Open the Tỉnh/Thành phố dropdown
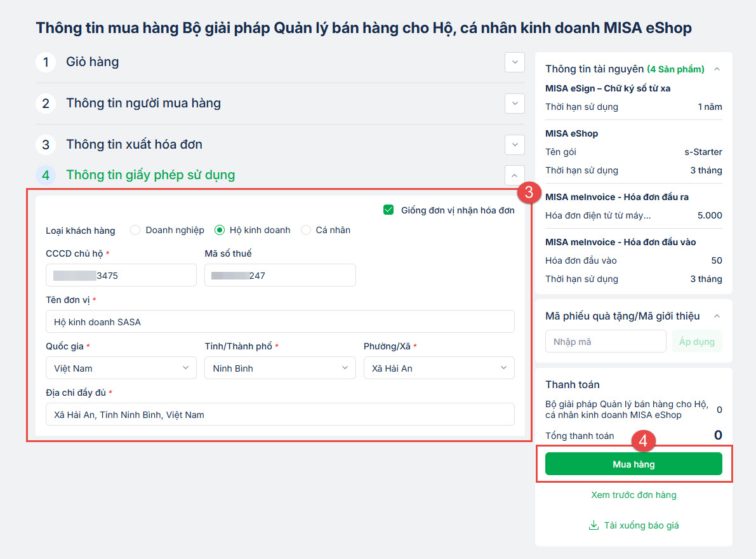 click(x=280, y=368)
